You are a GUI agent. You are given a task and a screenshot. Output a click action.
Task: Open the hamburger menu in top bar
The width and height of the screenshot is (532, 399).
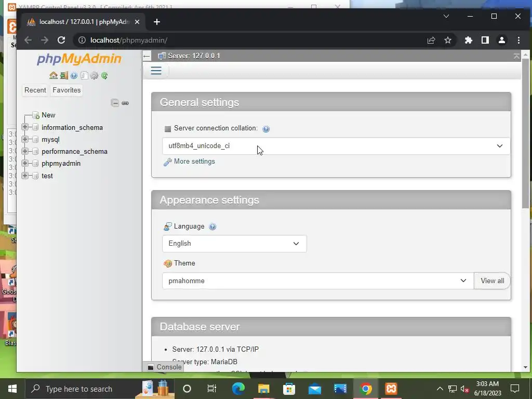pyautogui.click(x=156, y=71)
